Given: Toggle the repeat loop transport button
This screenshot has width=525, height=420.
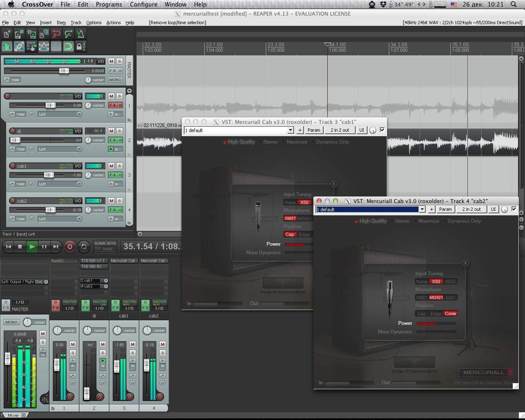Looking at the screenshot, I should click(84, 247).
